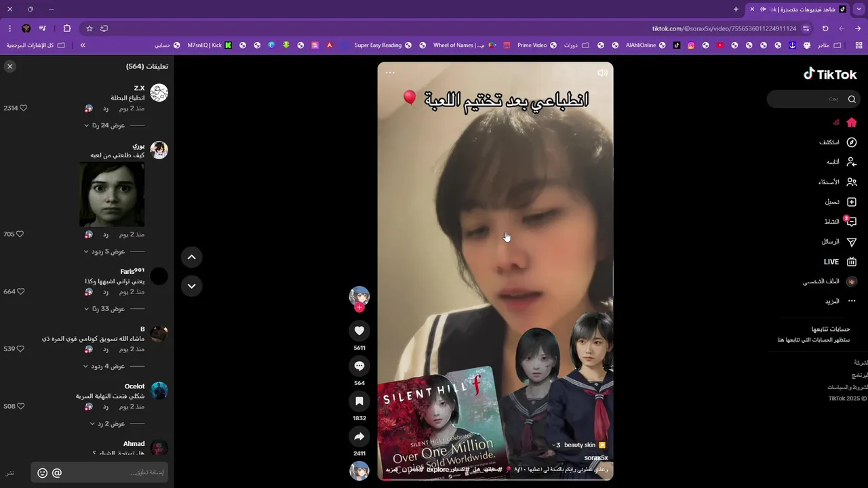Open M7snEQ Kick bookmark
868x488 pixels.
[210, 45]
